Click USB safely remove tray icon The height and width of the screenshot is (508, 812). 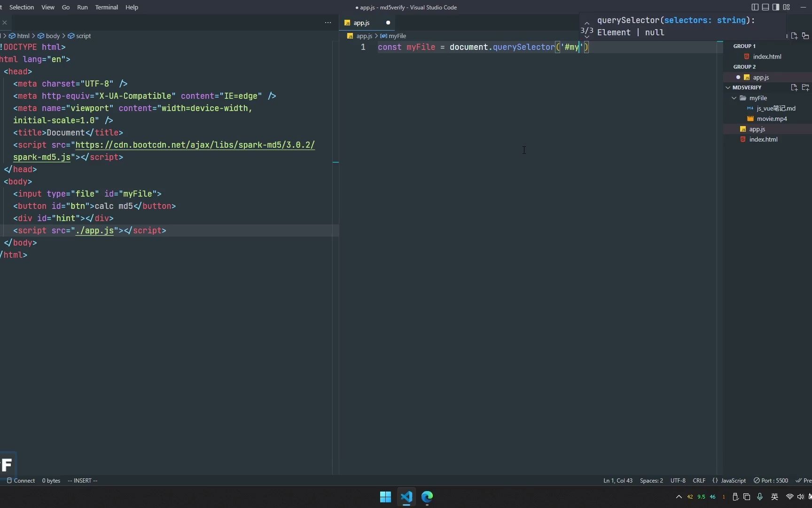click(x=735, y=497)
